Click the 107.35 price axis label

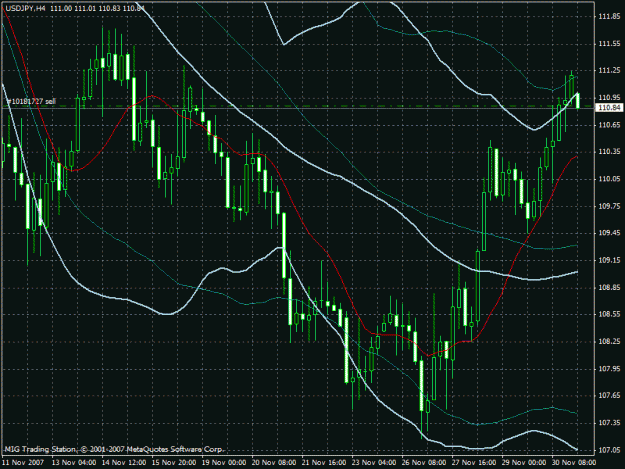(609, 422)
